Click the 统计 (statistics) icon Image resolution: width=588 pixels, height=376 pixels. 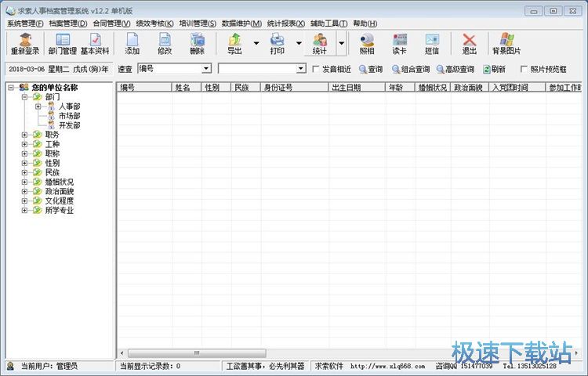[x=320, y=44]
